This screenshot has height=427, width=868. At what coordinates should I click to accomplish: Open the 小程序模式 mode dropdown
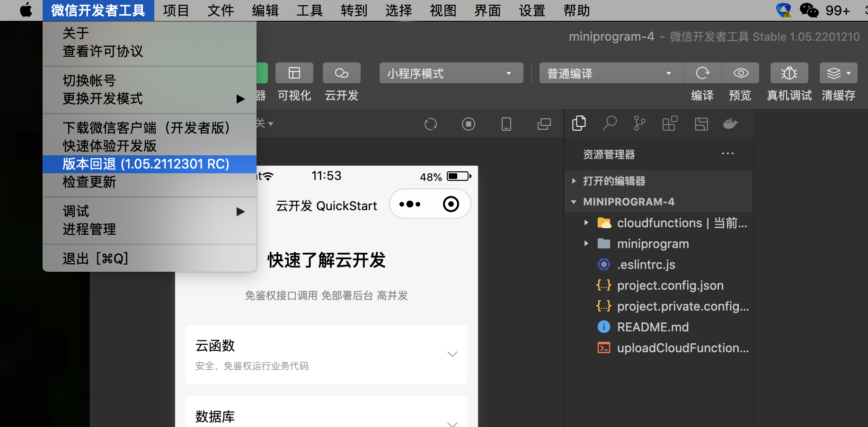pyautogui.click(x=452, y=73)
